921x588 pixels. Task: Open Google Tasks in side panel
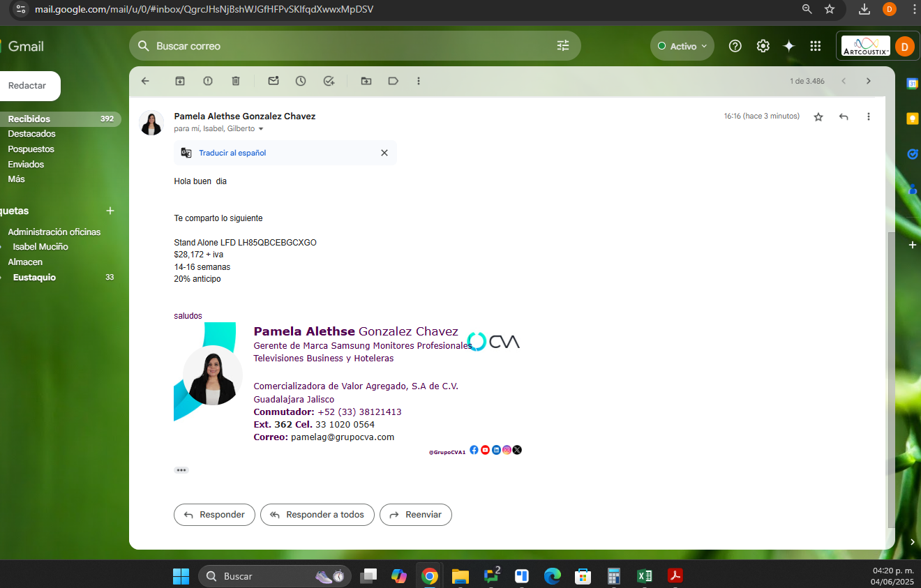pos(912,153)
